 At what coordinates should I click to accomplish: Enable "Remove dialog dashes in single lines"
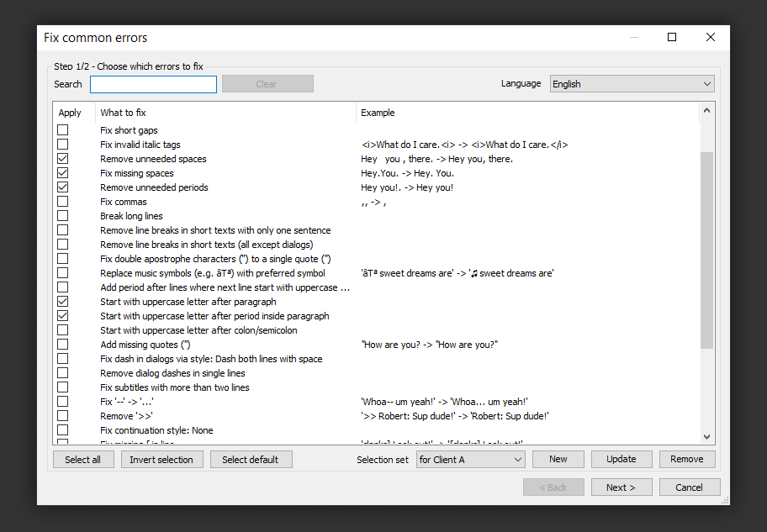point(62,372)
